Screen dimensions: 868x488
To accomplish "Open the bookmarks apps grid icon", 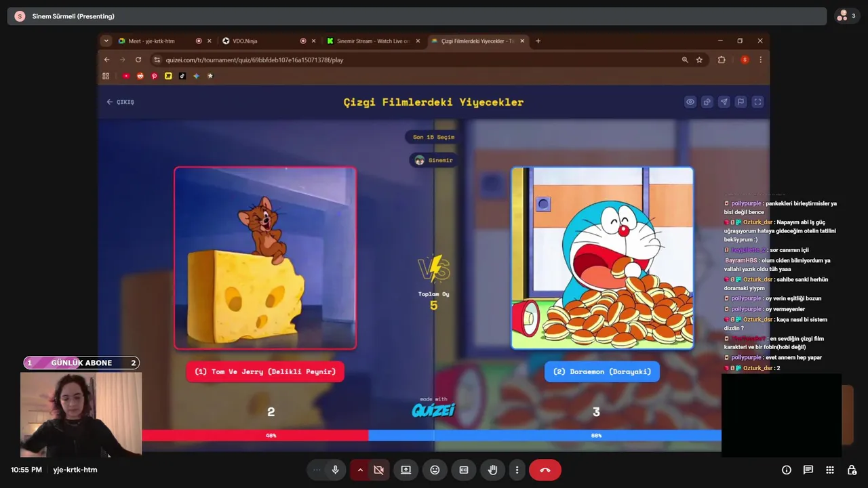I will coord(106,76).
